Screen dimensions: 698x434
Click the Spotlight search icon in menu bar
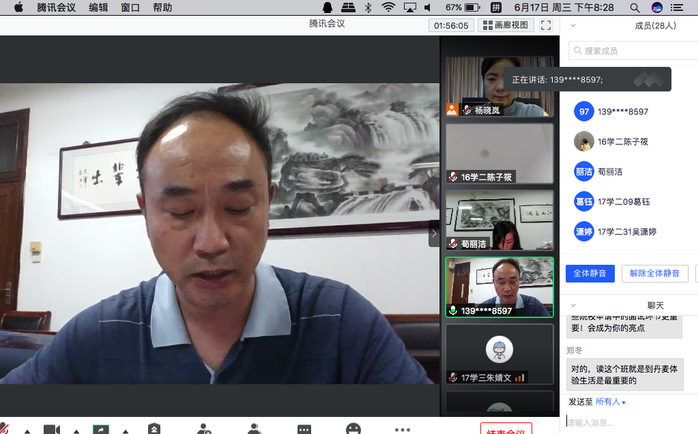click(633, 7)
